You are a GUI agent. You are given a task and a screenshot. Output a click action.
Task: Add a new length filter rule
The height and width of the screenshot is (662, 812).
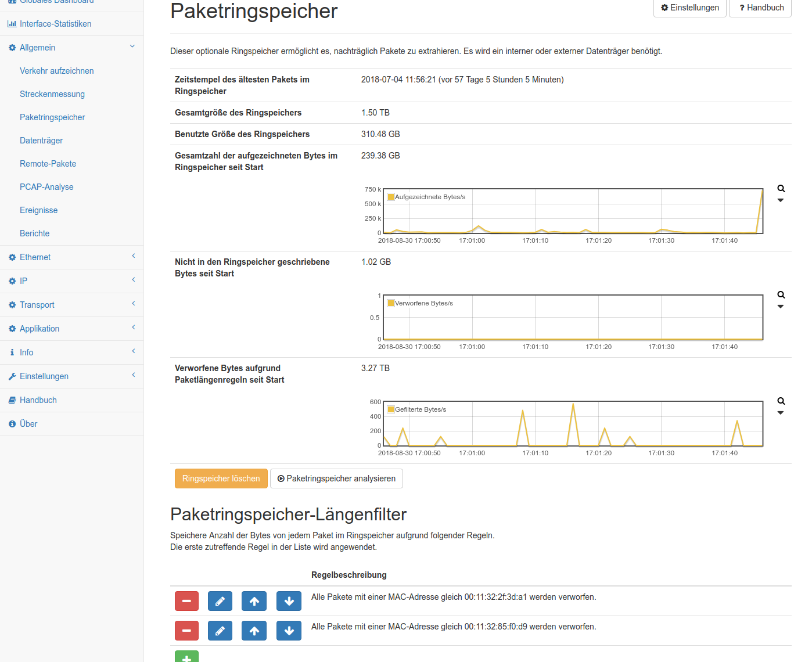point(186,657)
